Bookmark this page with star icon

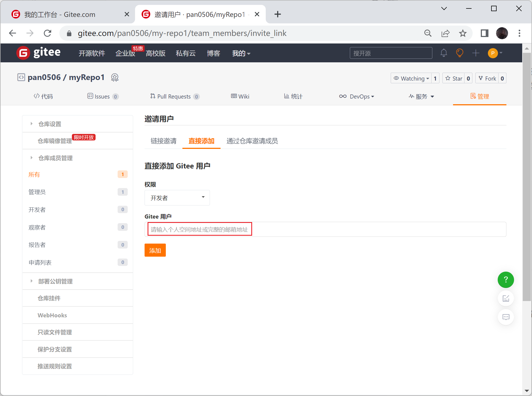[463, 33]
